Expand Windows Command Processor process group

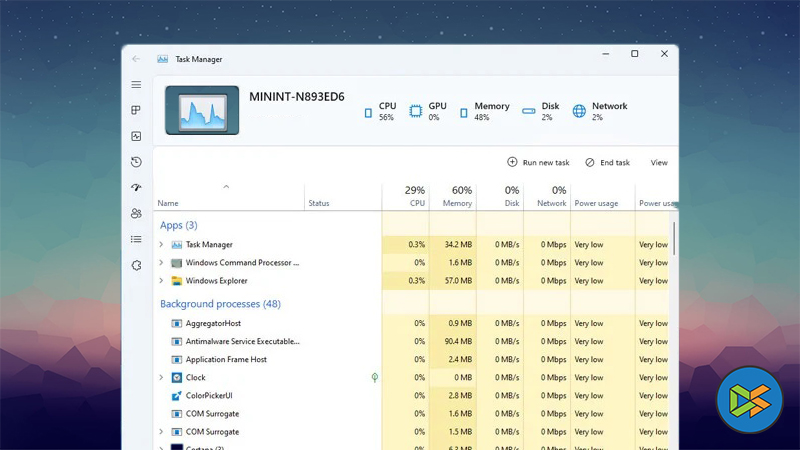coord(161,263)
